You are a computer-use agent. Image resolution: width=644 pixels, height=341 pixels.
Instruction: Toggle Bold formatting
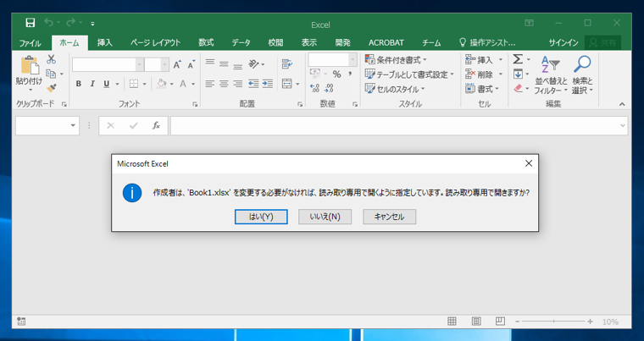[79, 84]
